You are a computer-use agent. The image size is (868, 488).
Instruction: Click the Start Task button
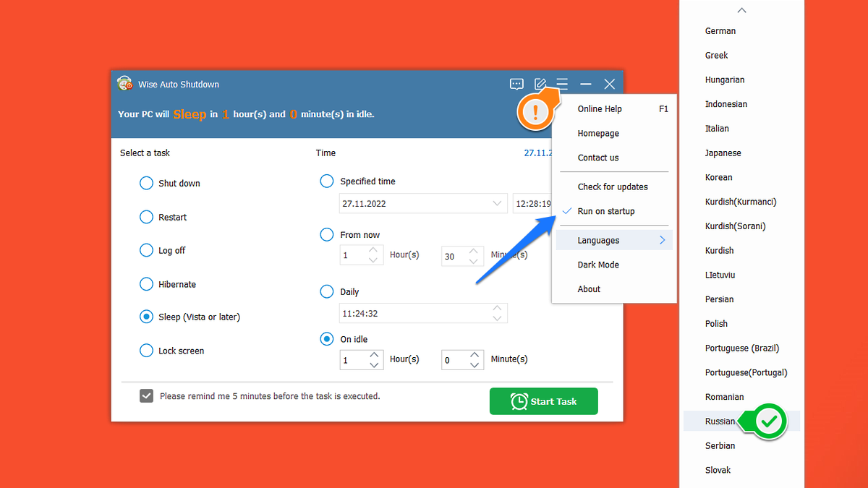(x=544, y=401)
